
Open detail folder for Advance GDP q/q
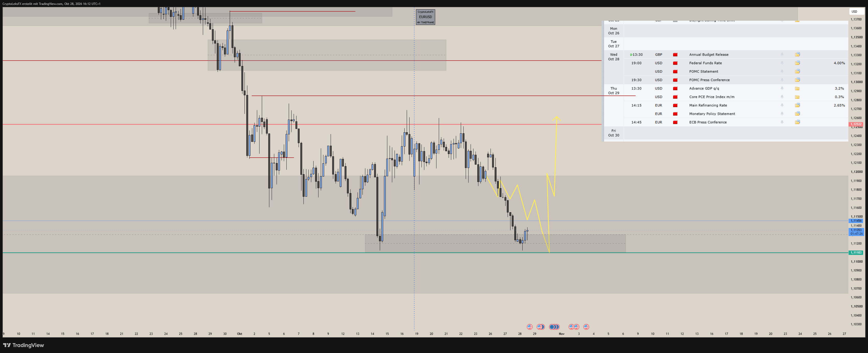pyautogui.click(x=797, y=88)
